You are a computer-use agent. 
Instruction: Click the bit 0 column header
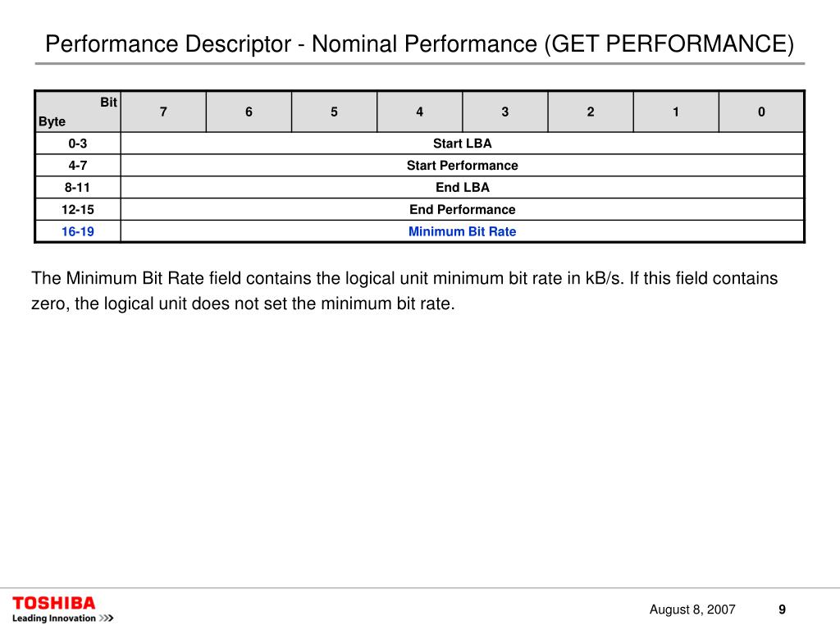coord(761,112)
